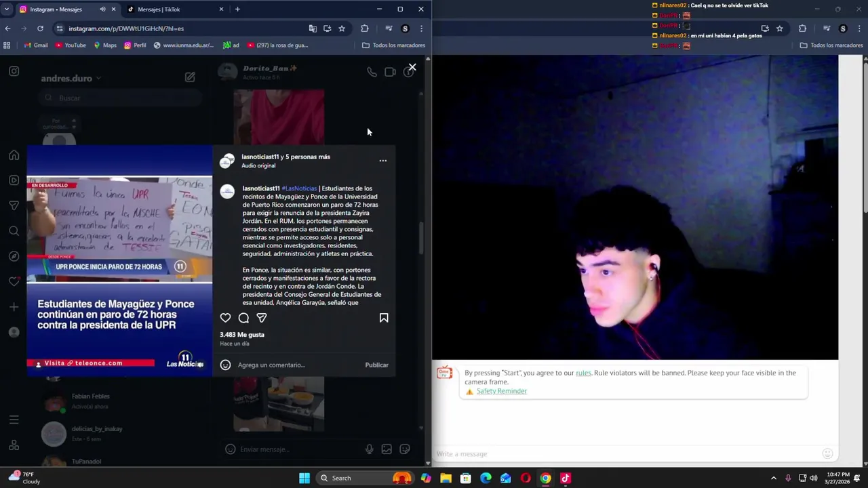
Task: Open sticker picker in message box
Action: (405, 449)
